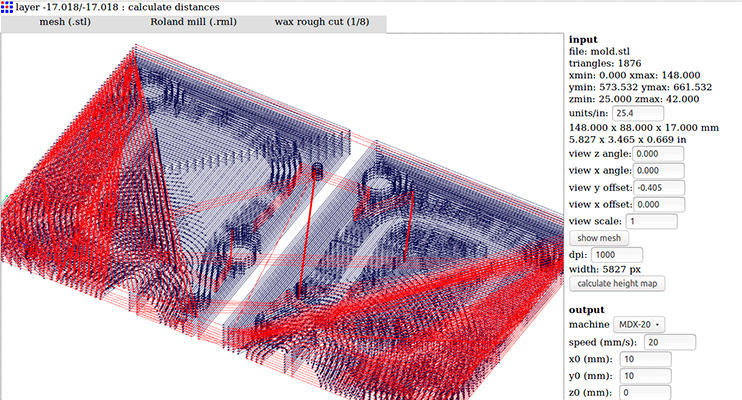Viewport: 742px width, 400px height.
Task: Click the 'input' section heading
Action: tap(583, 40)
